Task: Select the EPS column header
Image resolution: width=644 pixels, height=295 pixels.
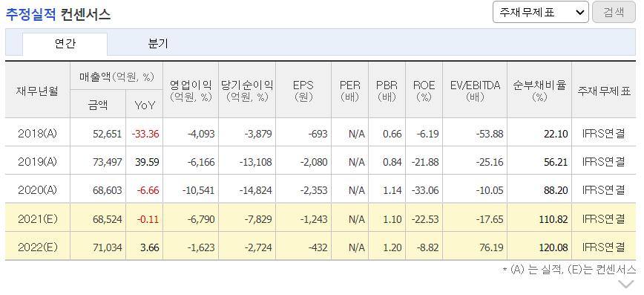Action: 303,91
